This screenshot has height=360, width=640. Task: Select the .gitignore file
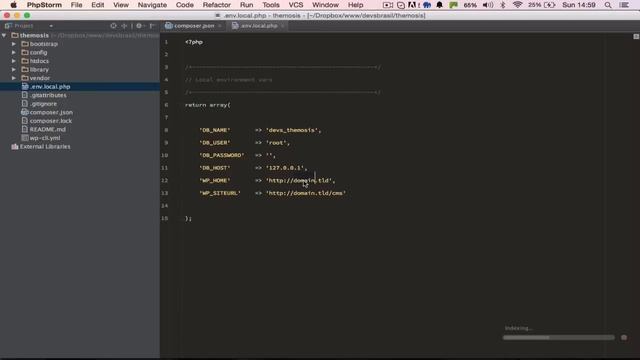pyautogui.click(x=43, y=104)
